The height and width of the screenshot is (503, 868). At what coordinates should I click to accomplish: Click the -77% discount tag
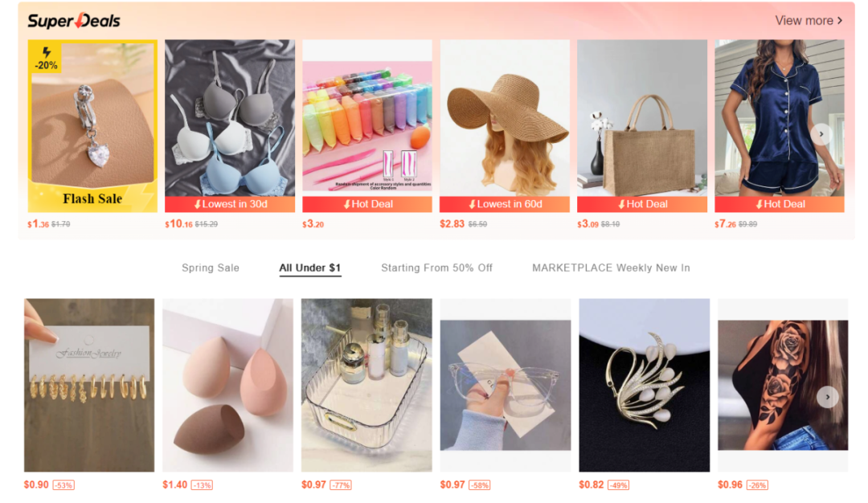point(341,485)
